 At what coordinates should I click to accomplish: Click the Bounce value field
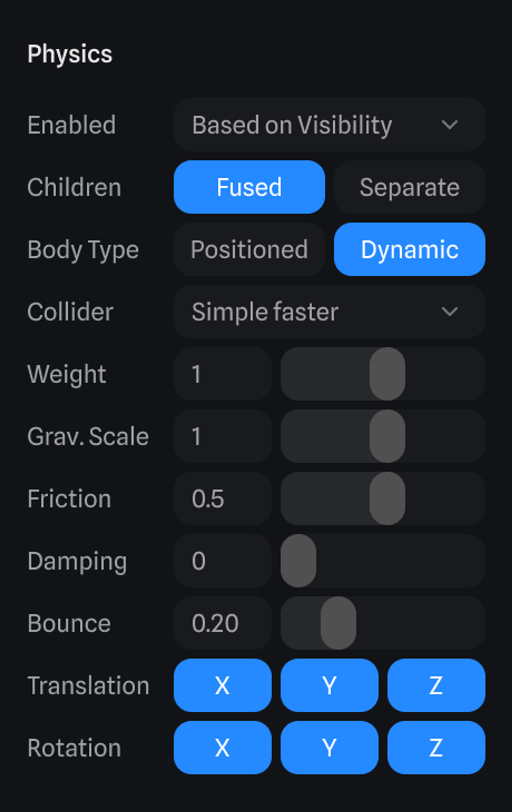(x=222, y=623)
